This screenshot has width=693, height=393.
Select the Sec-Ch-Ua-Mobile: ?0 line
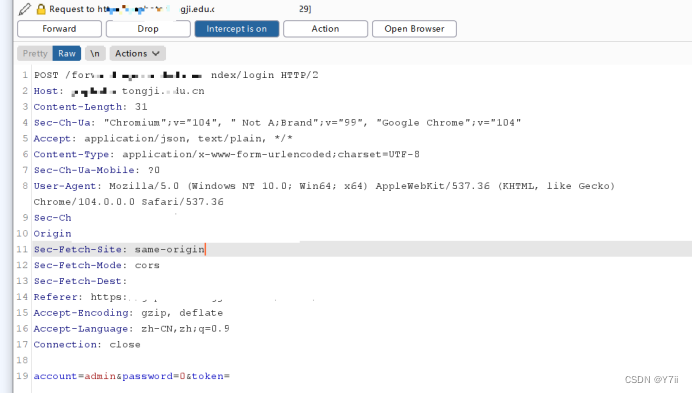97,170
